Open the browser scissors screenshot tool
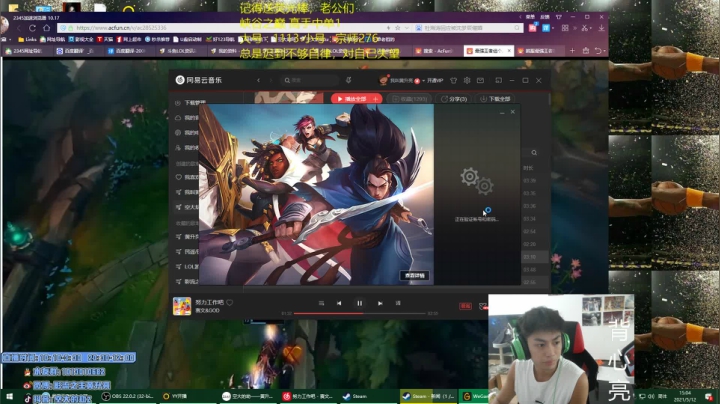The image size is (720, 404). point(585,28)
